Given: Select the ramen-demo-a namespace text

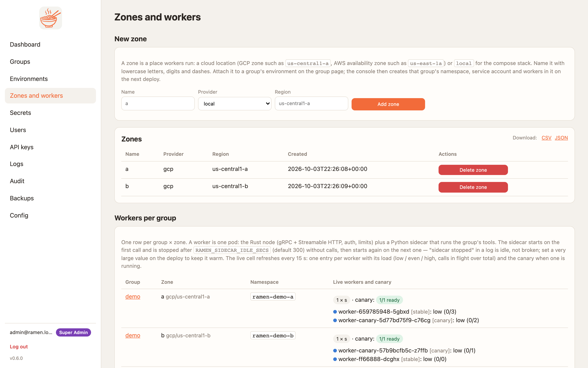Looking at the screenshot, I should coord(273,297).
